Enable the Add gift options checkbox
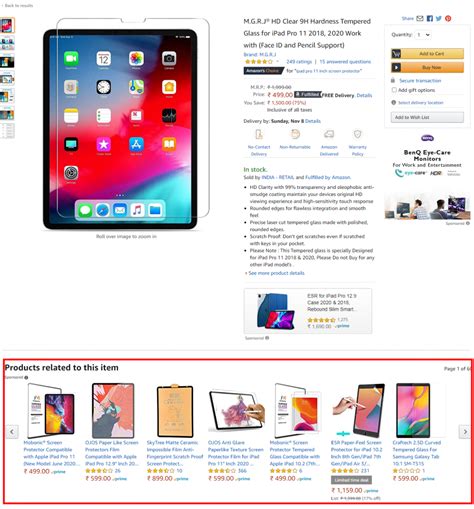The height and width of the screenshot is (509, 474). 394,90
